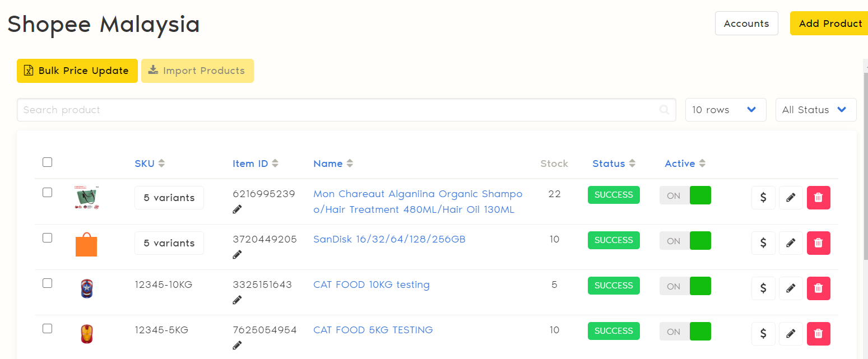Screen dimensions: 868x359
Task: Expand the All Status filter dropdown
Action: (815, 110)
